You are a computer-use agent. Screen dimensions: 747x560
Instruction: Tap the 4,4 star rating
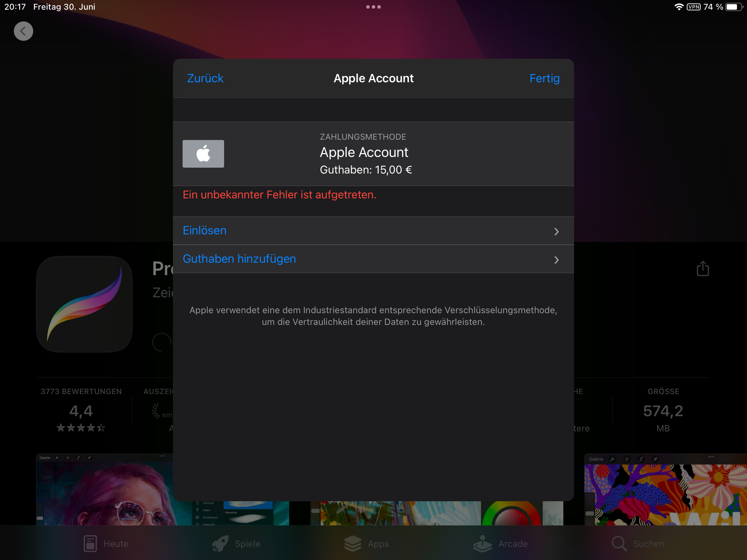click(81, 411)
